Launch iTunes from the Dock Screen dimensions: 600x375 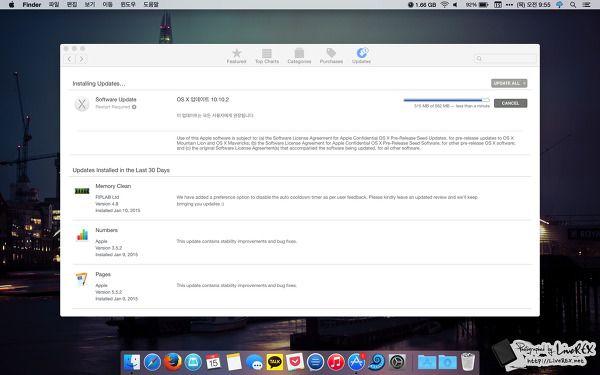click(x=336, y=362)
